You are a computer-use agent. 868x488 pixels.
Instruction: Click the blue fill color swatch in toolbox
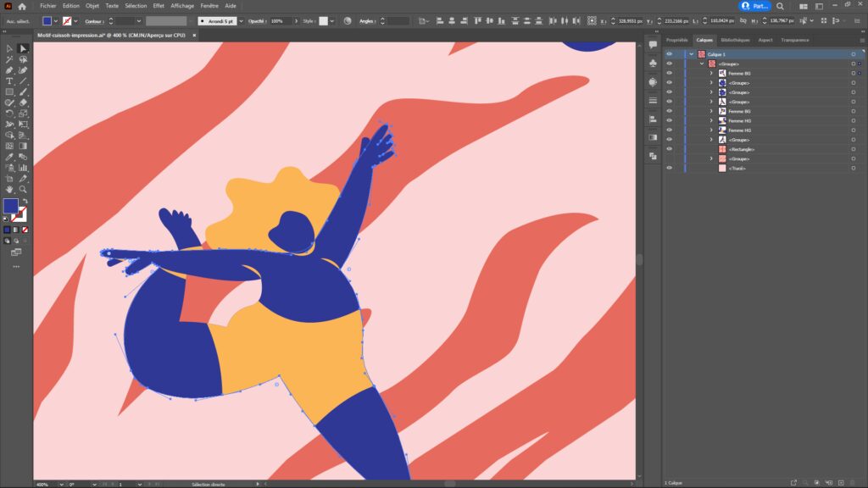pyautogui.click(x=10, y=206)
